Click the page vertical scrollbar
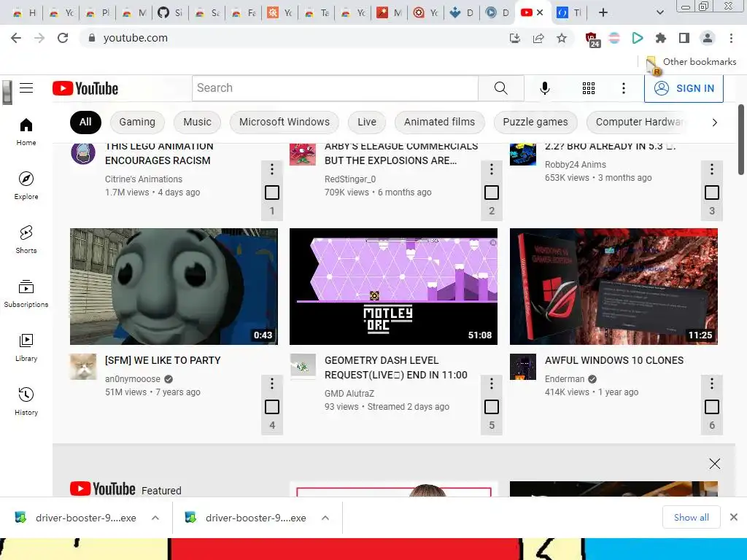747x560 pixels. [741, 139]
